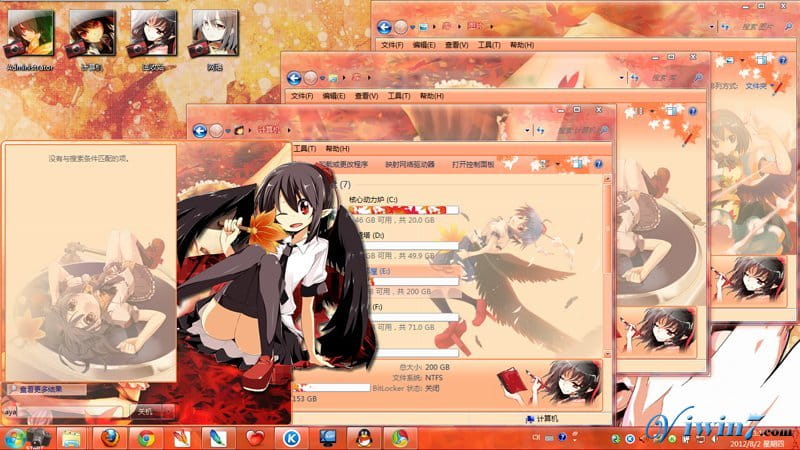Click 映射网络驱动器 toolbar button
The image size is (800, 450).
point(410,164)
